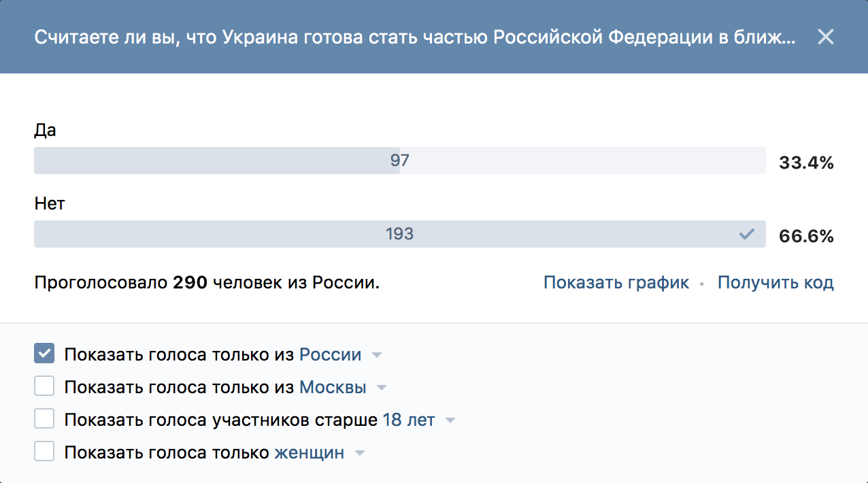Expand the age dropdown arrow after 18 лет
Viewport: 868px width, 483px height.
tap(450, 421)
